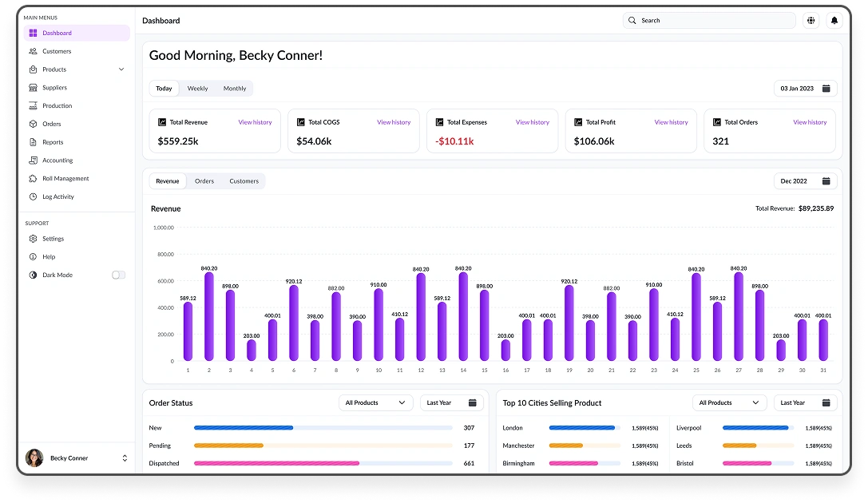Image resolution: width=868 pixels, height=503 pixels.
Task: Open Top 10 Cities All Products dropdown
Action: pyautogui.click(x=730, y=403)
